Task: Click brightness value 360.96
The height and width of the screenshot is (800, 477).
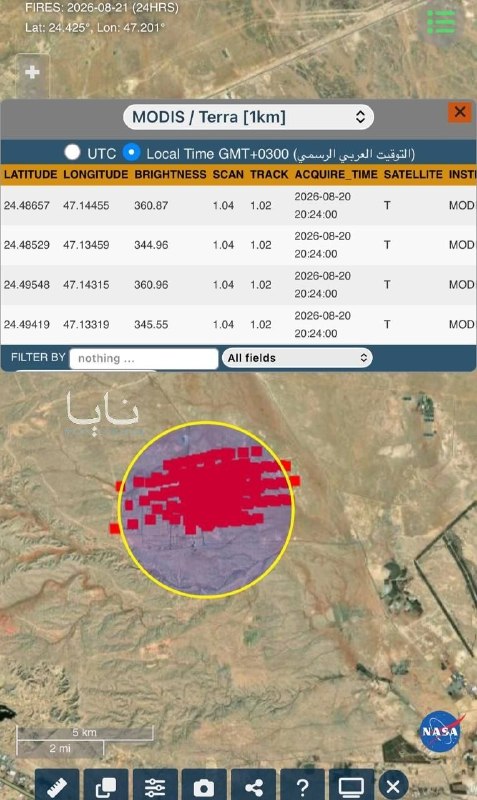Action: pos(151,285)
